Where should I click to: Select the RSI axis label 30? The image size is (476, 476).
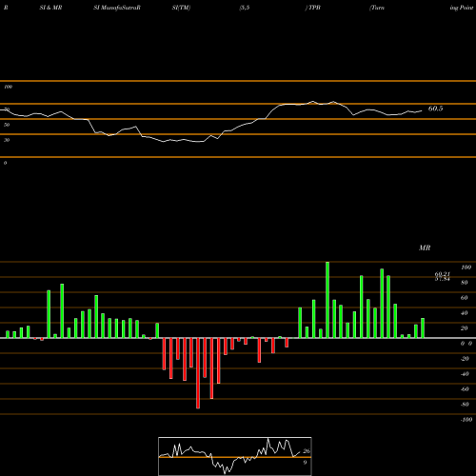[7, 140]
